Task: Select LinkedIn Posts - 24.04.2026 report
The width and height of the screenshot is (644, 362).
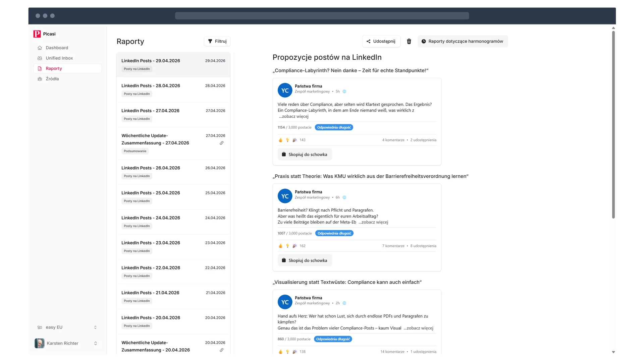Action: [x=173, y=222]
